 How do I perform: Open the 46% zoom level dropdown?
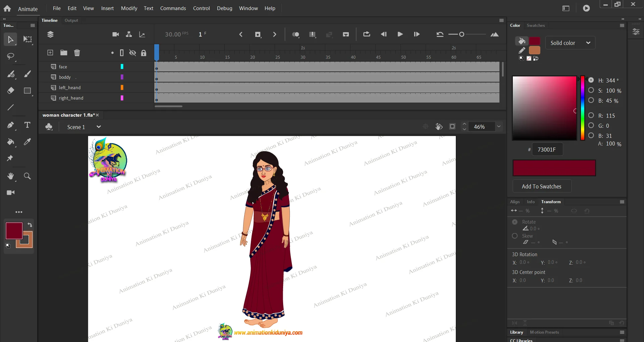(x=499, y=126)
